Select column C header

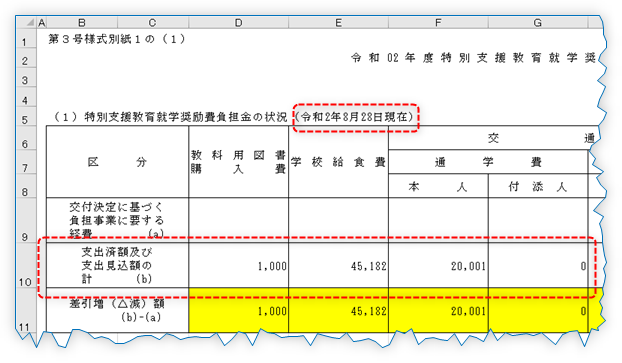pyautogui.click(x=153, y=23)
